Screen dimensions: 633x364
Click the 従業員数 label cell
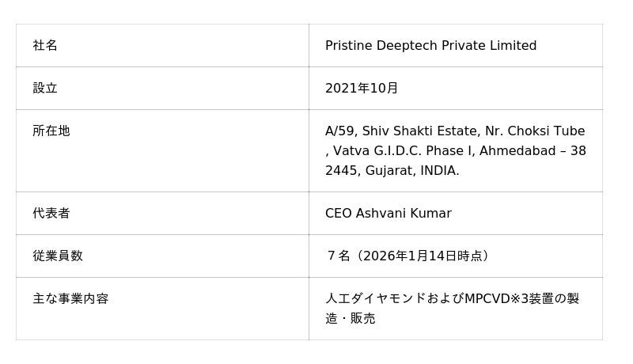pos(58,256)
